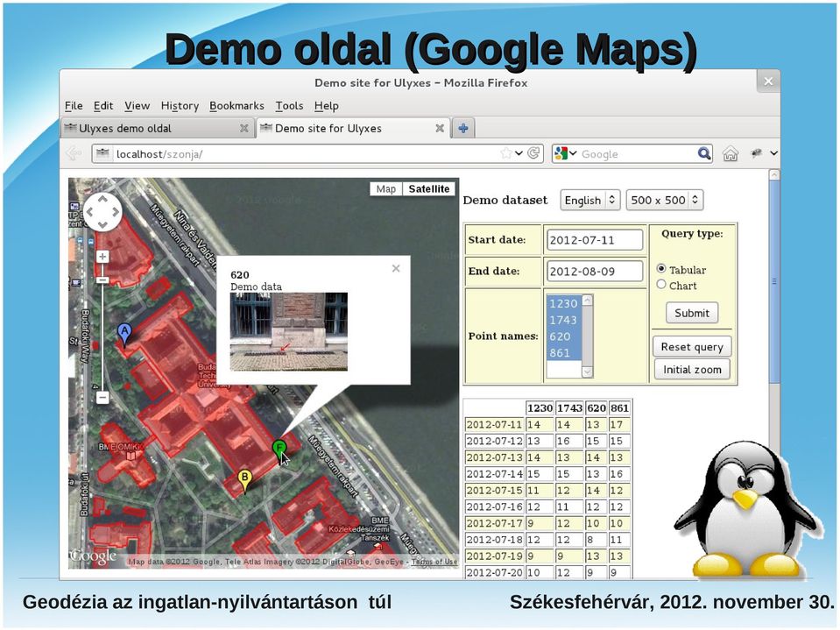Switch the map to Map view
Image resolution: width=840 pixels, height=630 pixels.
pos(385,189)
